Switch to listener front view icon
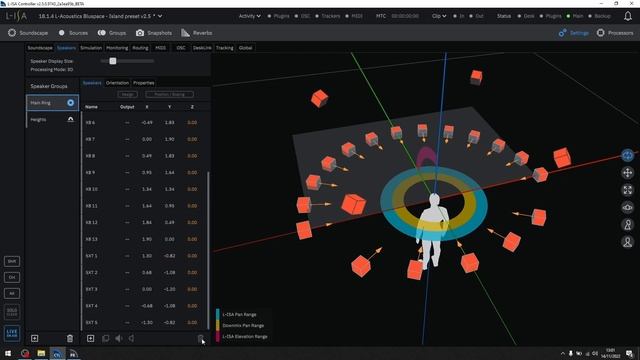This screenshot has height=360, width=640. [x=627, y=242]
